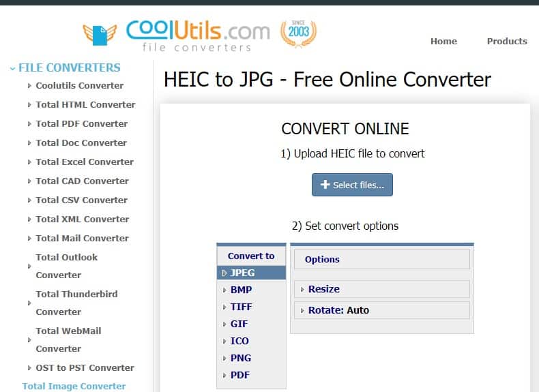Click the Select files upload button
The width and height of the screenshot is (539, 392).
[x=352, y=185]
